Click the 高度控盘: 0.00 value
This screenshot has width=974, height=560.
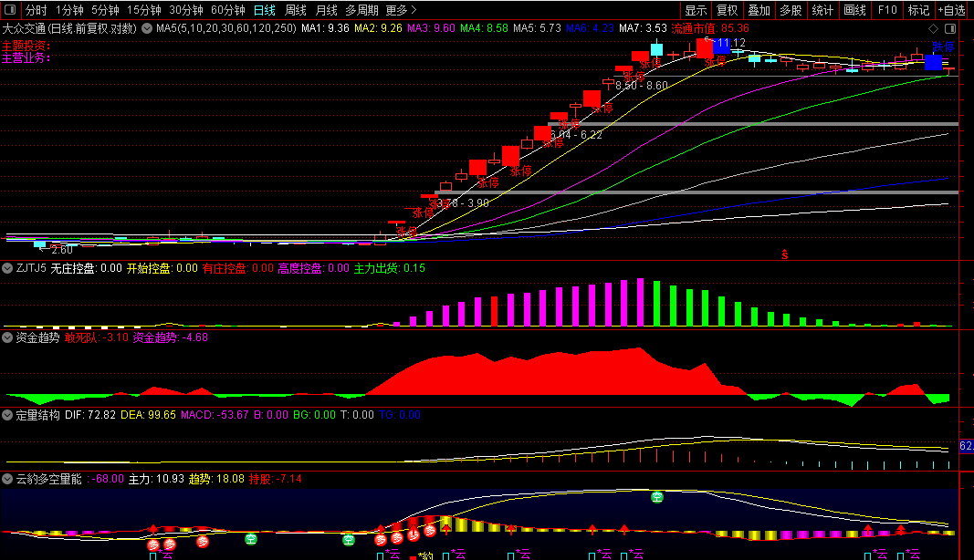point(314,268)
